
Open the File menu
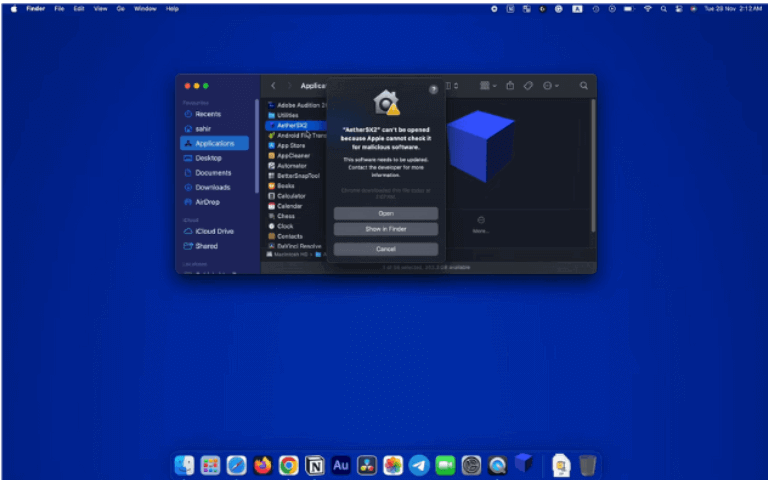[x=59, y=9]
